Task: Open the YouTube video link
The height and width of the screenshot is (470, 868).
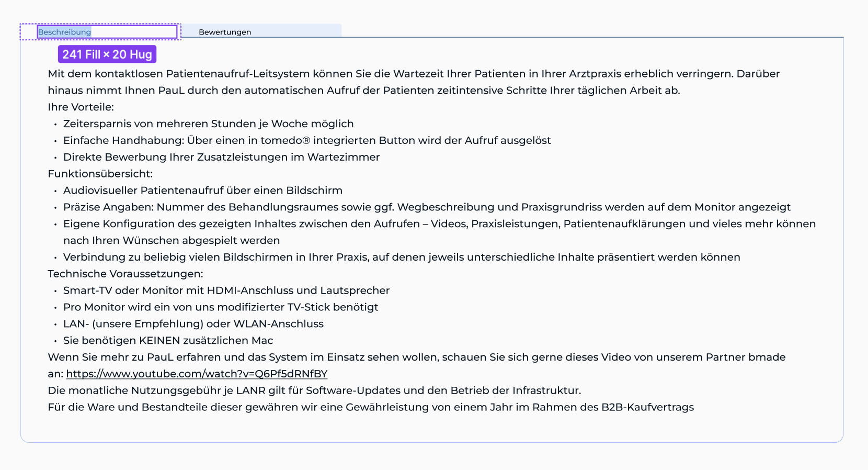Action: click(197, 374)
